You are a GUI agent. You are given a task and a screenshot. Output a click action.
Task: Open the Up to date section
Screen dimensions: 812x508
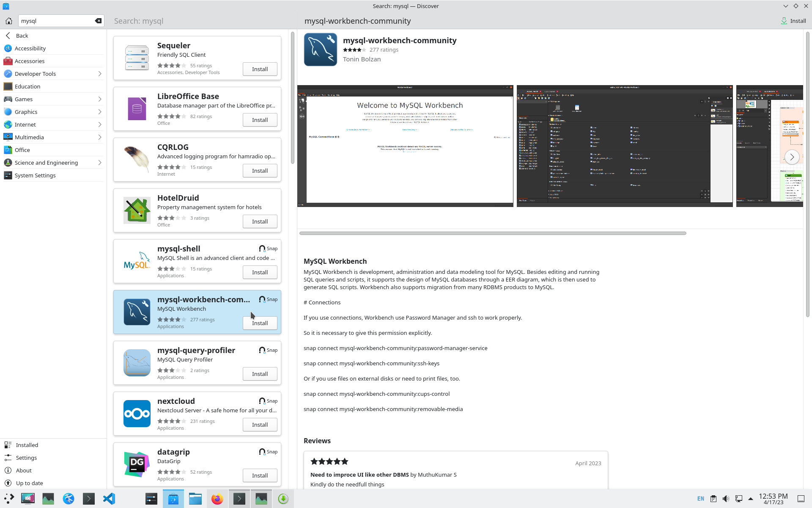coord(29,483)
